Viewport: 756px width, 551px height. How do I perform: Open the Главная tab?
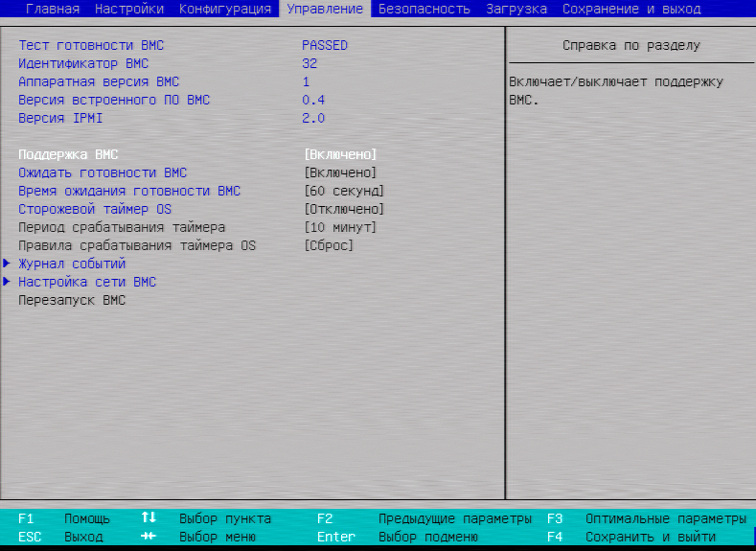coord(53,9)
